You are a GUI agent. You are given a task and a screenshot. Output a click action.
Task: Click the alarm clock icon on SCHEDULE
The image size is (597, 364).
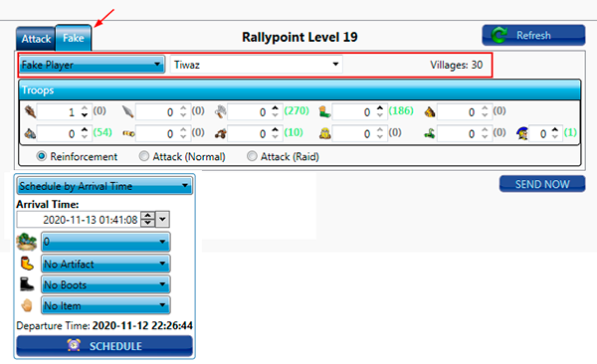[x=74, y=345]
